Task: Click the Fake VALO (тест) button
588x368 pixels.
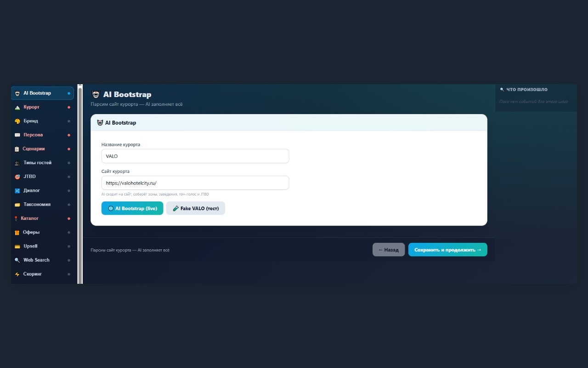Action: [x=196, y=208]
